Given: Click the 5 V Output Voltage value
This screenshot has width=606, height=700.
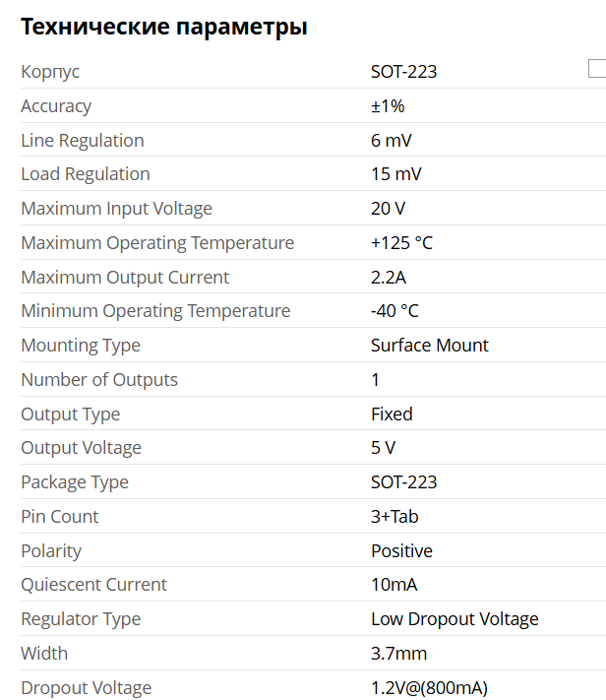Looking at the screenshot, I should 383,448.
